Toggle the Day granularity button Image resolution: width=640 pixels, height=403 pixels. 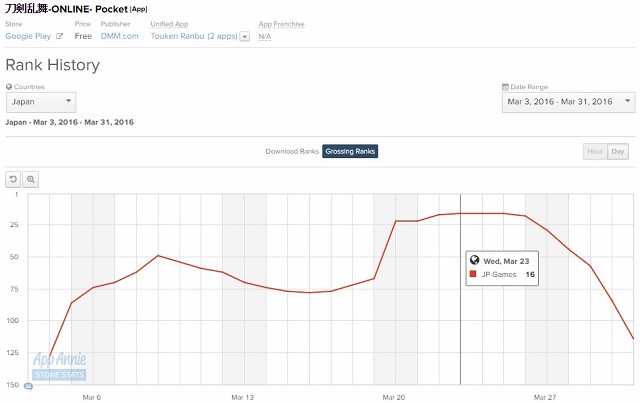618,151
